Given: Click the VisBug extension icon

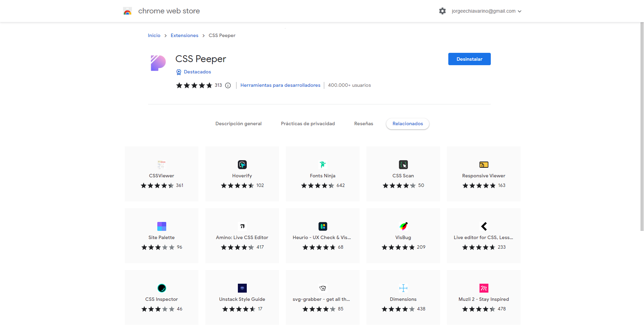Looking at the screenshot, I should point(403,226).
